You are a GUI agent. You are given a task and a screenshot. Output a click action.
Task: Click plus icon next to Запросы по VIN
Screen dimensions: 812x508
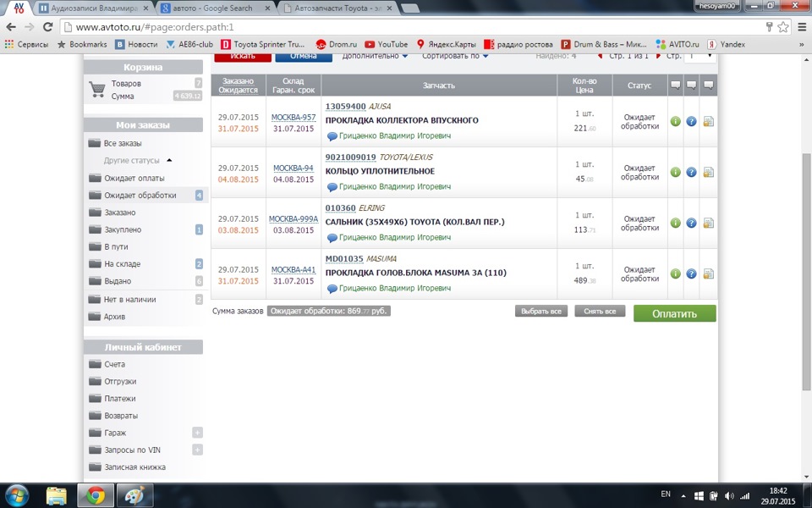coord(197,450)
